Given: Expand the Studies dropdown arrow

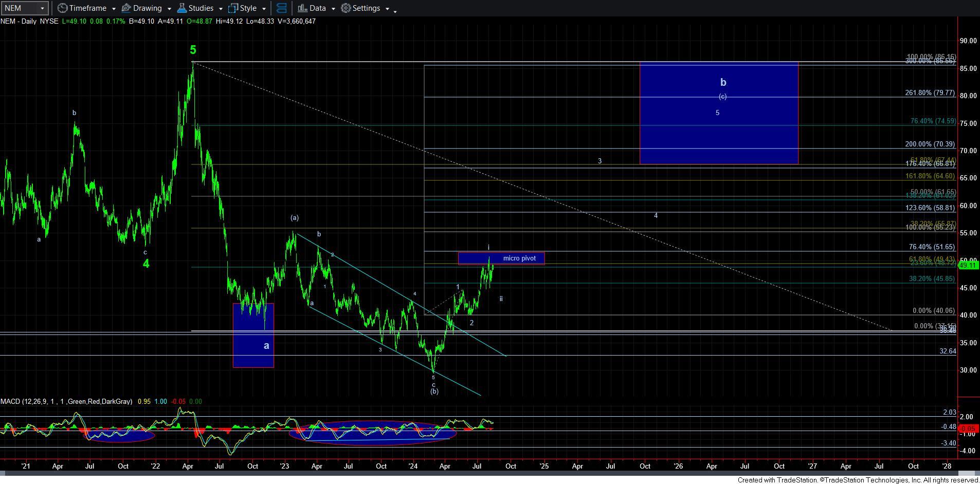Looking at the screenshot, I should [x=221, y=9].
